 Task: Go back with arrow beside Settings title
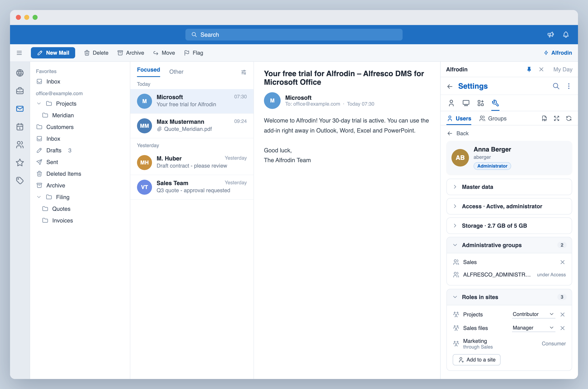(x=450, y=86)
